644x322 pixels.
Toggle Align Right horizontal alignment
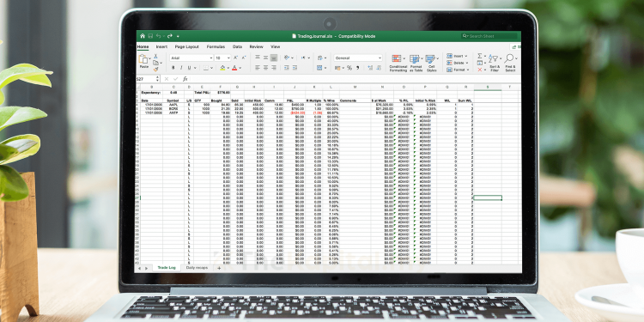pos(274,68)
